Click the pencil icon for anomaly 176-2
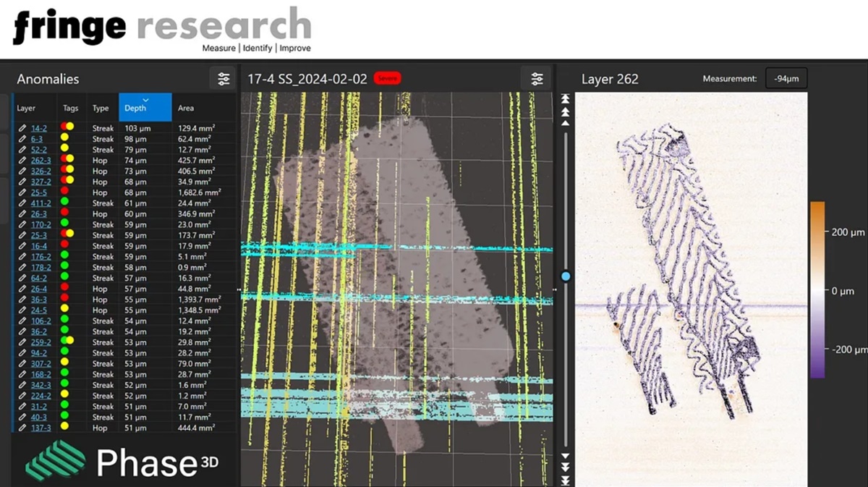The image size is (868, 487). click(x=22, y=257)
